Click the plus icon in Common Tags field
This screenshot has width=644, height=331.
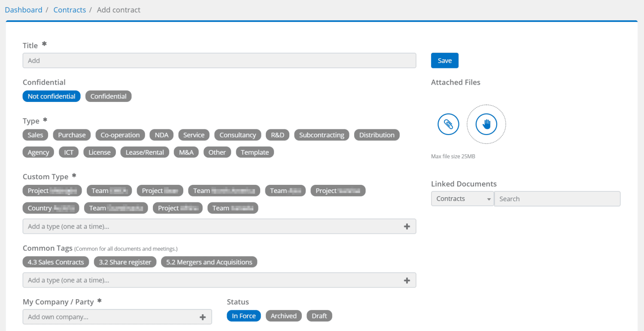point(407,280)
